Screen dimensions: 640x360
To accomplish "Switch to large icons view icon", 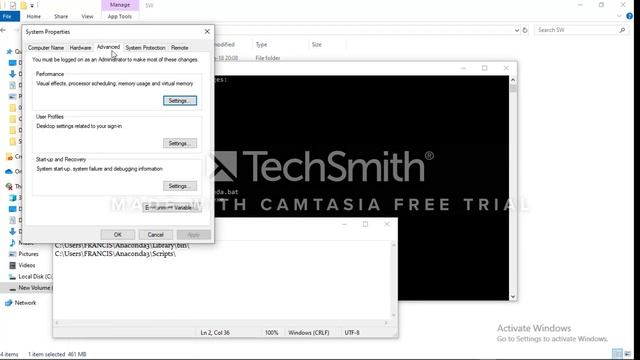I will (628, 353).
